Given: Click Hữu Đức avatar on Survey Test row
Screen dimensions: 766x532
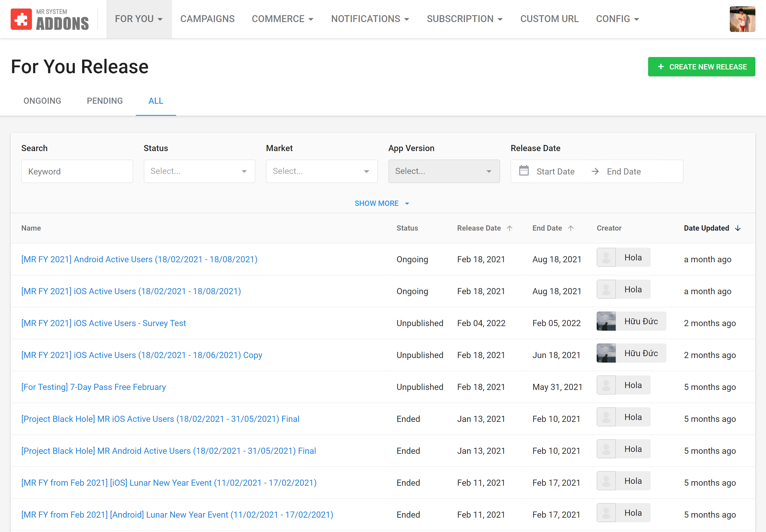Looking at the screenshot, I should click(606, 321).
